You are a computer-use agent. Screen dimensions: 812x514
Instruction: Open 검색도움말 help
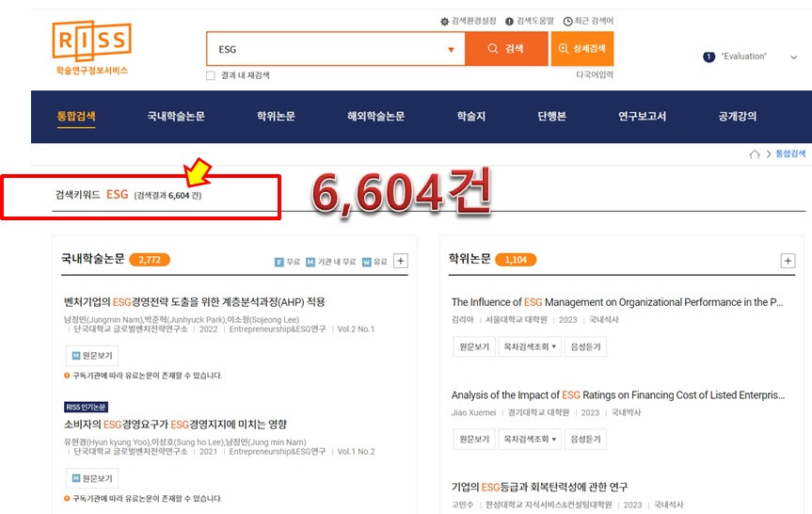pyautogui.click(x=529, y=21)
